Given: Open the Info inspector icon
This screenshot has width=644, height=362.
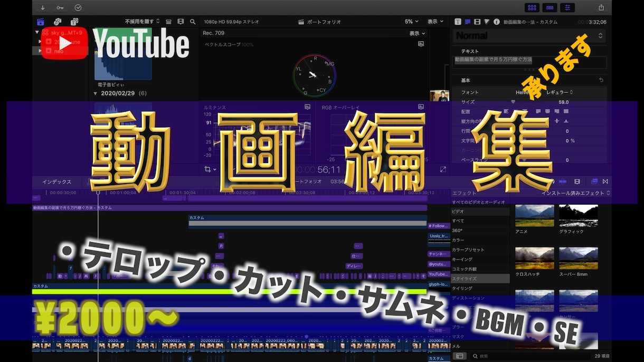Looking at the screenshot, I should point(497,22).
